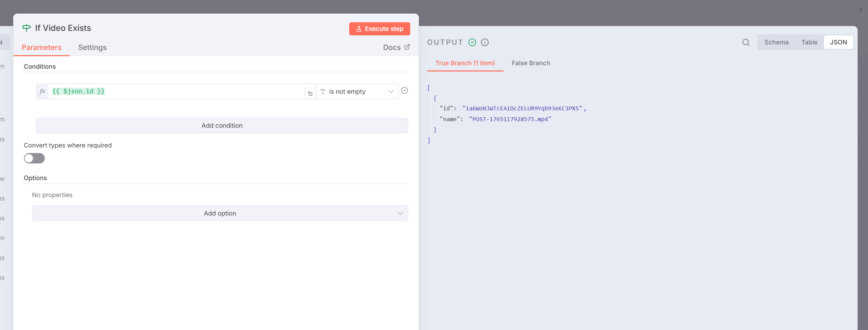
Task: Switch output view to Table
Action: [x=809, y=42]
